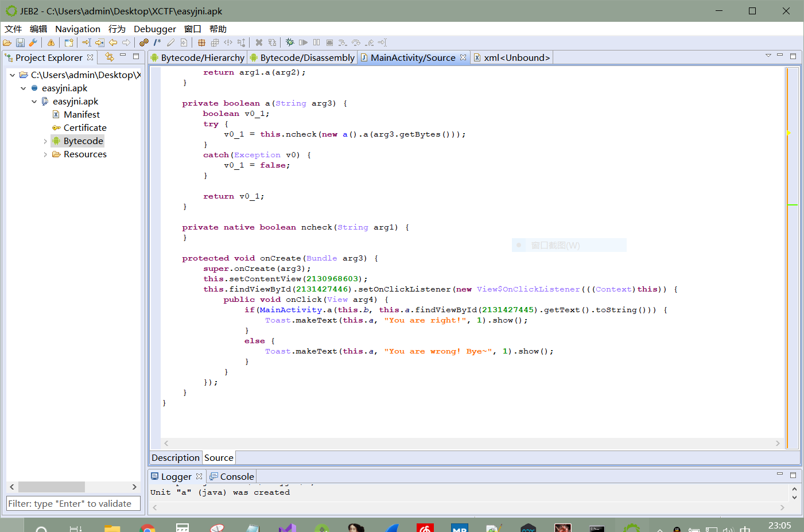The height and width of the screenshot is (532, 804).
Task: Open a file using the folder toolbar icon
Action: point(7,42)
